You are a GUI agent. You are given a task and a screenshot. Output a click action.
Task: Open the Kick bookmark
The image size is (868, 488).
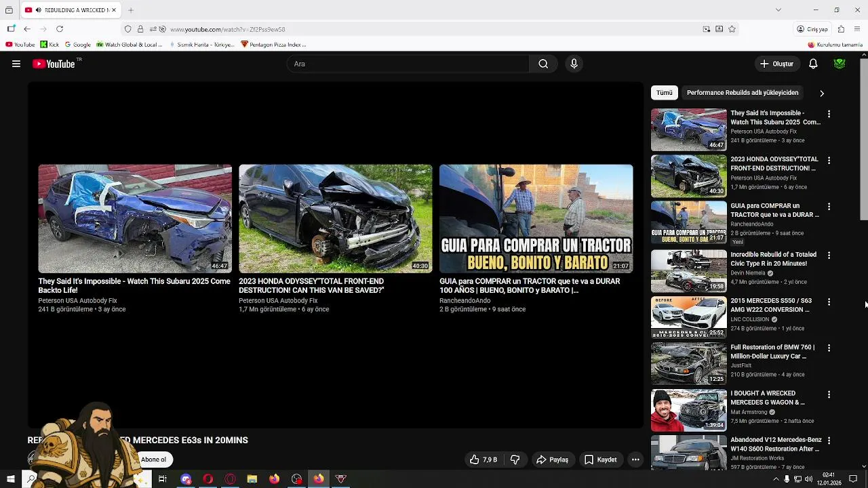[50, 45]
